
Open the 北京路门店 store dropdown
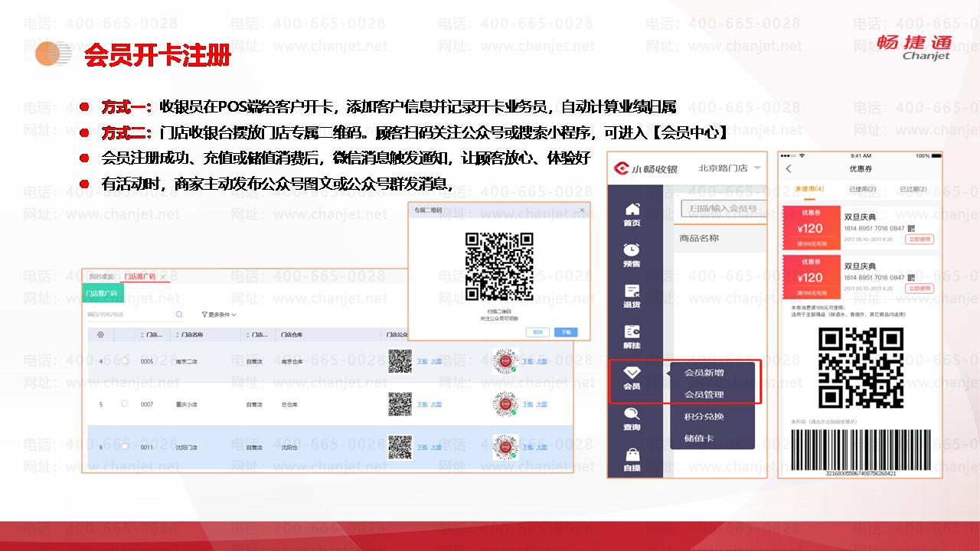(730, 168)
